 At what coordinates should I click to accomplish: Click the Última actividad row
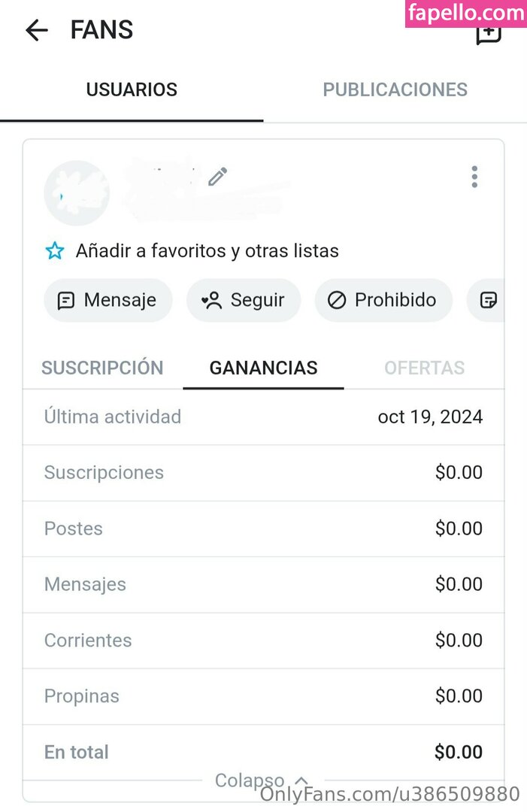(x=263, y=417)
